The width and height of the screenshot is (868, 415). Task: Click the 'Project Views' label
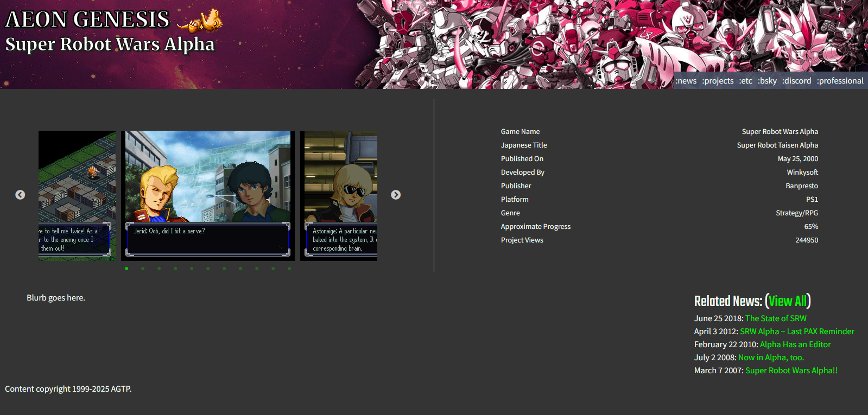click(x=522, y=240)
